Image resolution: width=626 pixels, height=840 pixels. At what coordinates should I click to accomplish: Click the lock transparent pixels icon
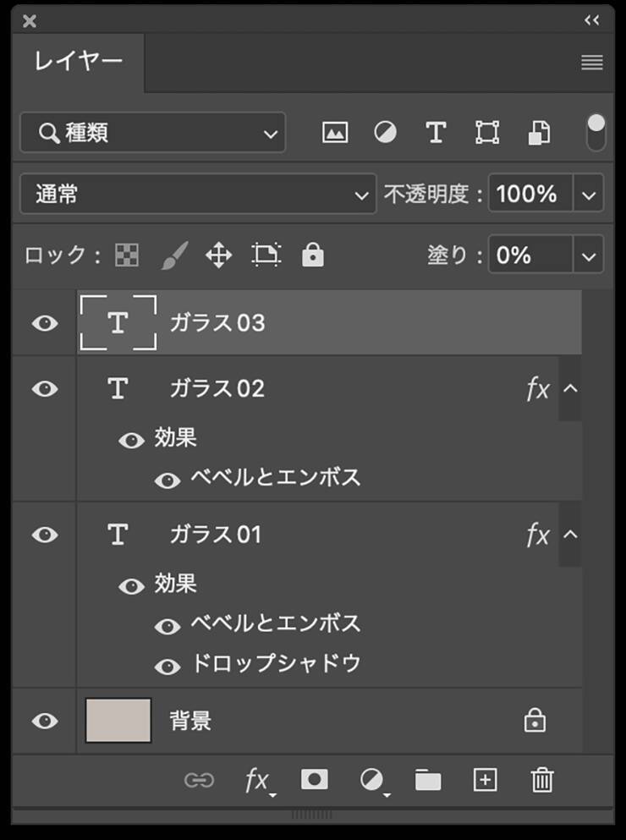(x=127, y=255)
